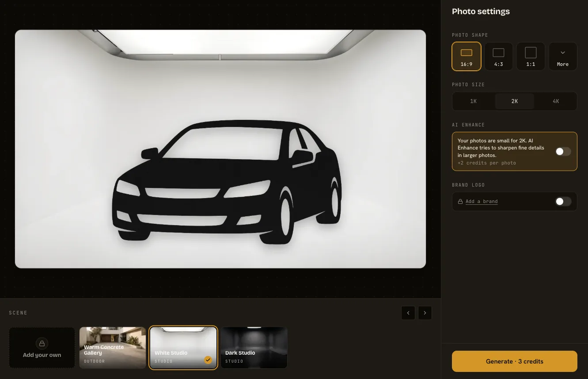This screenshot has width=588, height=379.
Task: Choose the Dark Studio scene
Action: click(x=254, y=348)
